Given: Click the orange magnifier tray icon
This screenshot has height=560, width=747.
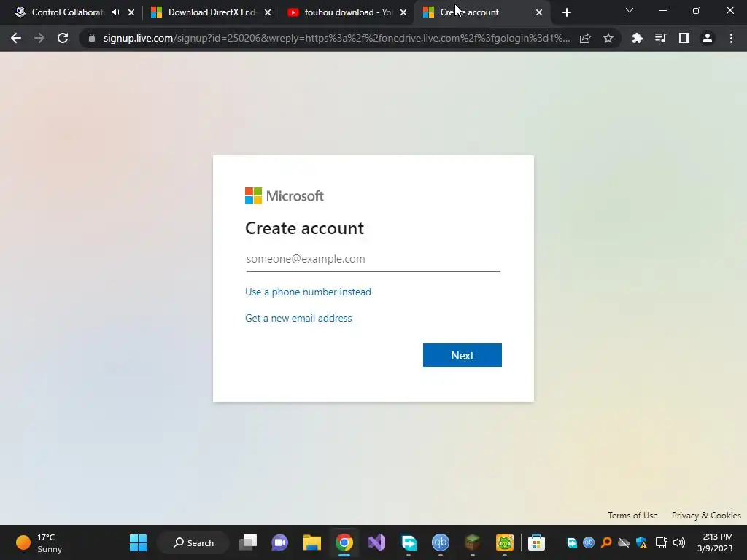Looking at the screenshot, I should coord(606,542).
